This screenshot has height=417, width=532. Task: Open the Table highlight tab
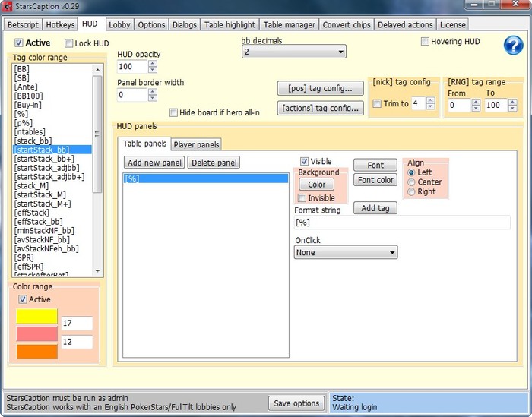coord(230,25)
